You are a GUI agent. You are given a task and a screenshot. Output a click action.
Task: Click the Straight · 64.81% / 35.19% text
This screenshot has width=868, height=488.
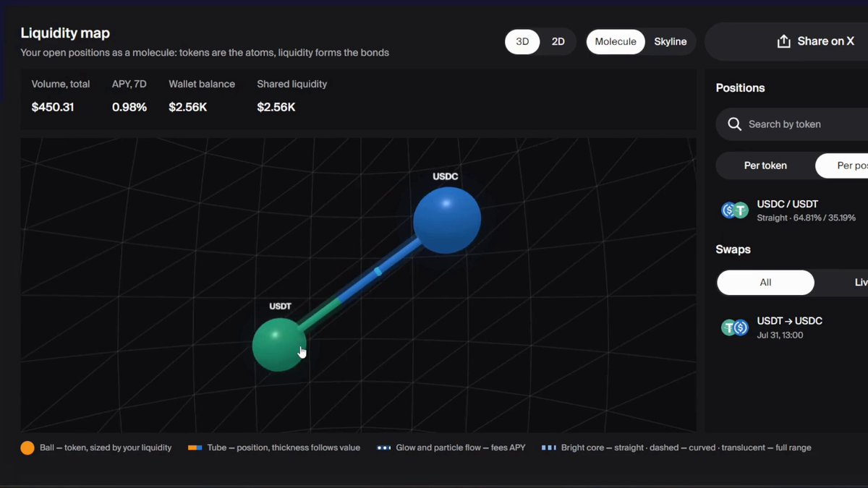pos(806,218)
